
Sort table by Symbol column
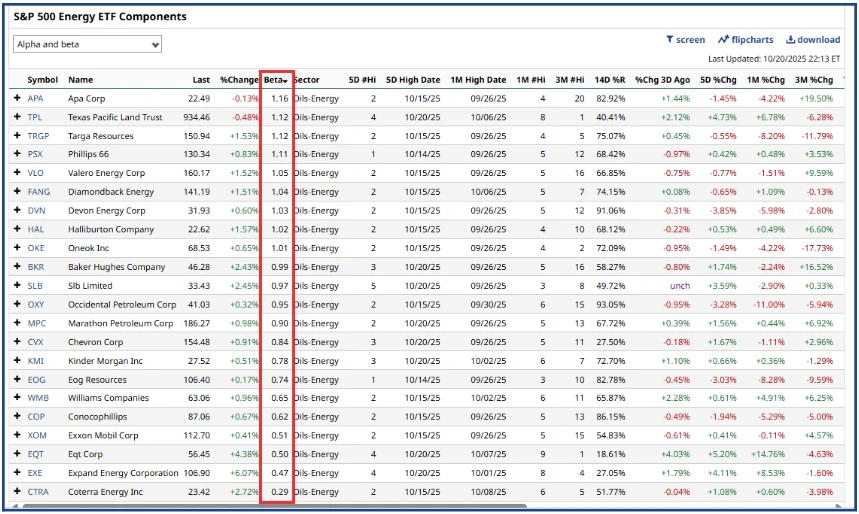pyautogui.click(x=42, y=80)
